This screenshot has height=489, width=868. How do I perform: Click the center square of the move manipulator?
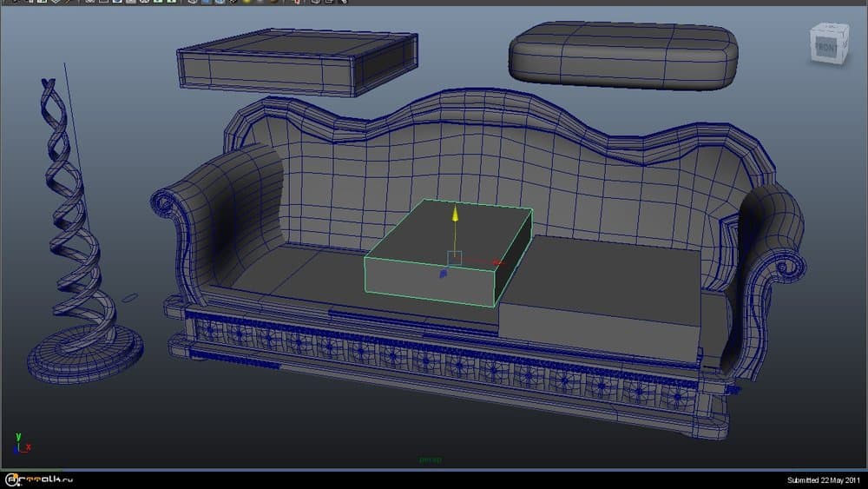pos(453,258)
